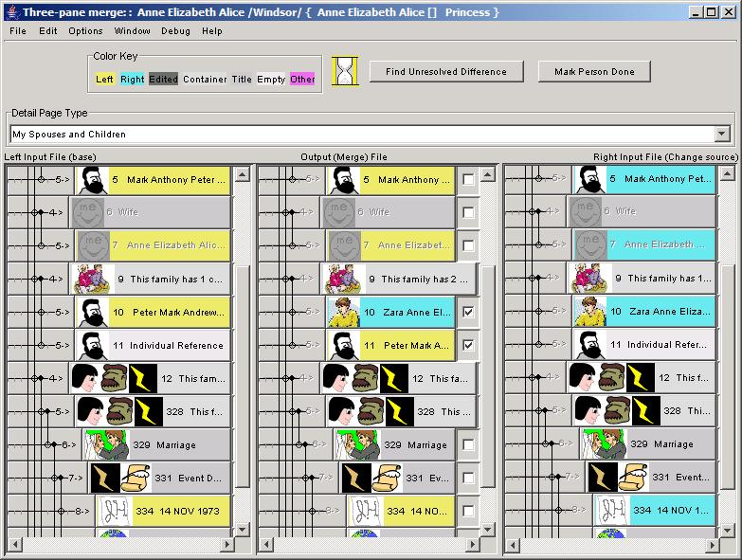The width and height of the screenshot is (742, 560).
Task: Uncheck the checkbox beside 10 Zara Anne in output pane
Action: (468, 312)
